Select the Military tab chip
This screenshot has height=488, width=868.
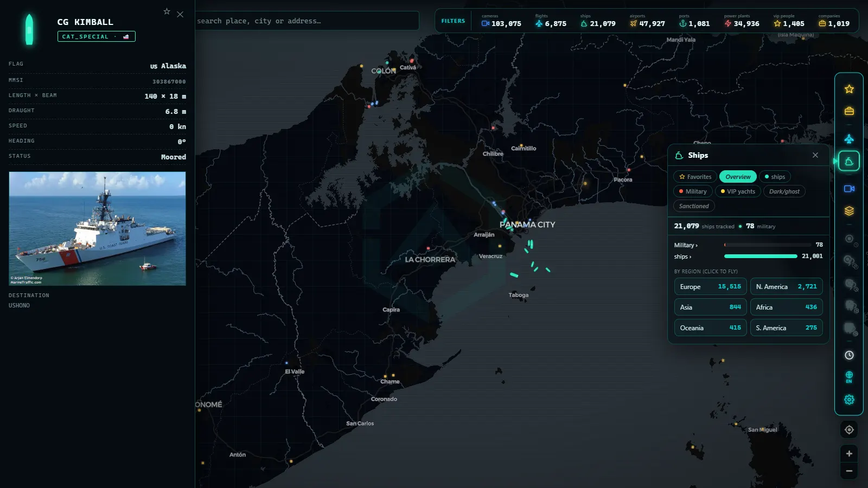pos(693,191)
